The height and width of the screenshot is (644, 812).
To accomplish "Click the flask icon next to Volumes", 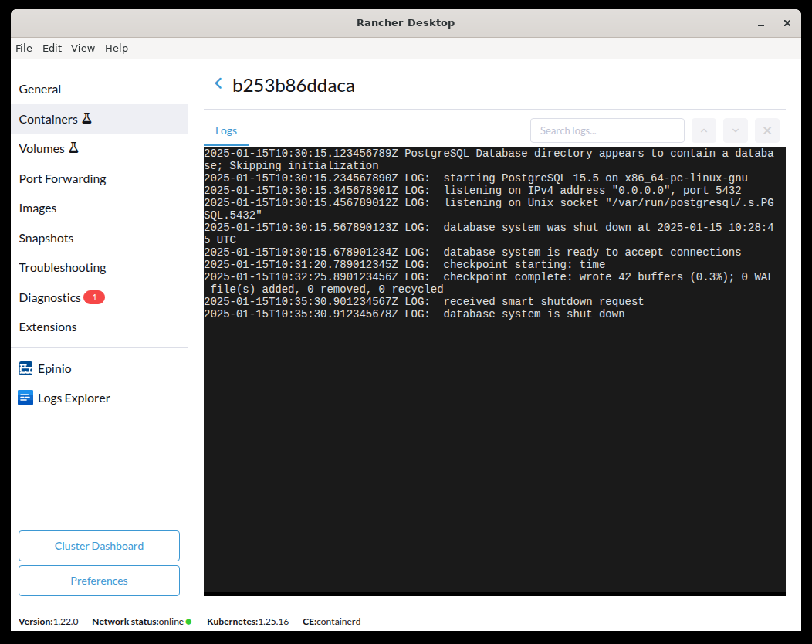I will [x=73, y=148].
